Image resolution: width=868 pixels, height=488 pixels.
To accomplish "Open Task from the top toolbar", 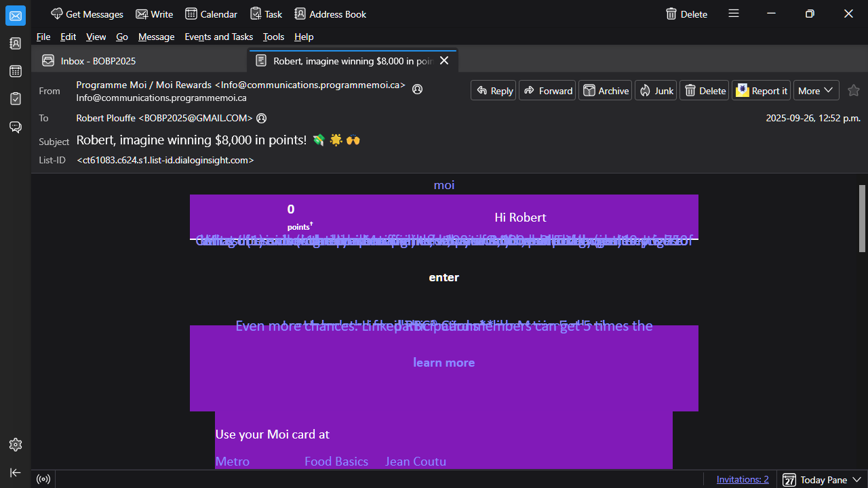I will tap(266, 14).
